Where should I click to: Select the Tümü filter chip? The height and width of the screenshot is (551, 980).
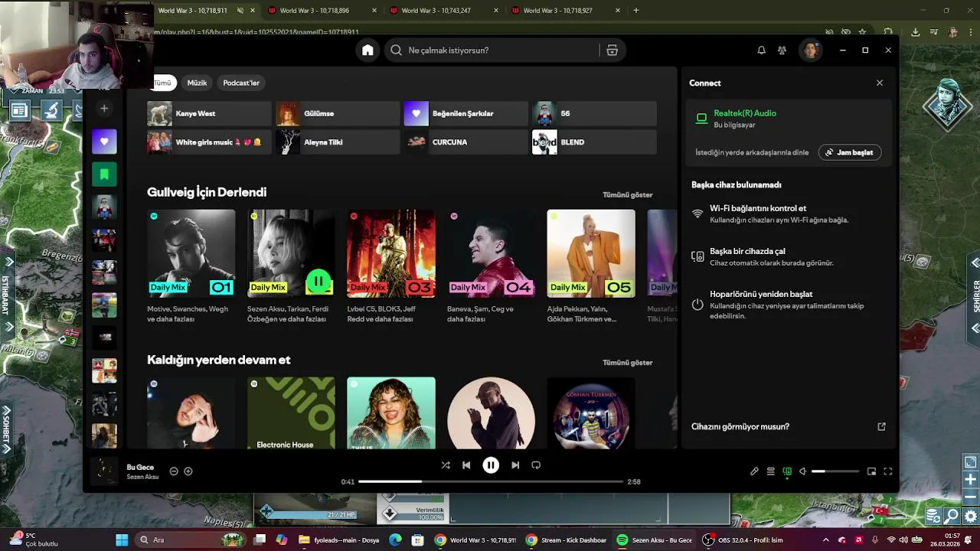tap(162, 83)
